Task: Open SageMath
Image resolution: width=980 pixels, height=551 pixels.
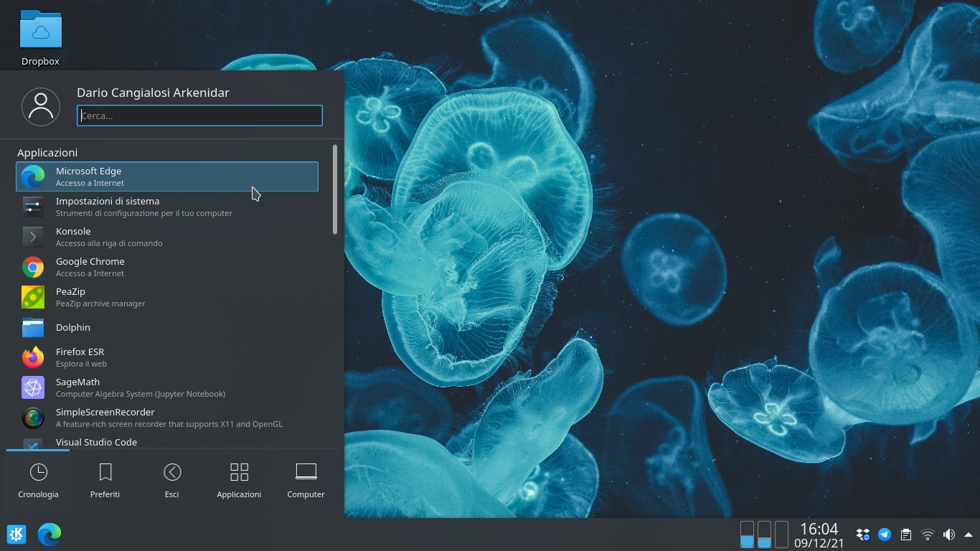Action: click(x=167, y=387)
